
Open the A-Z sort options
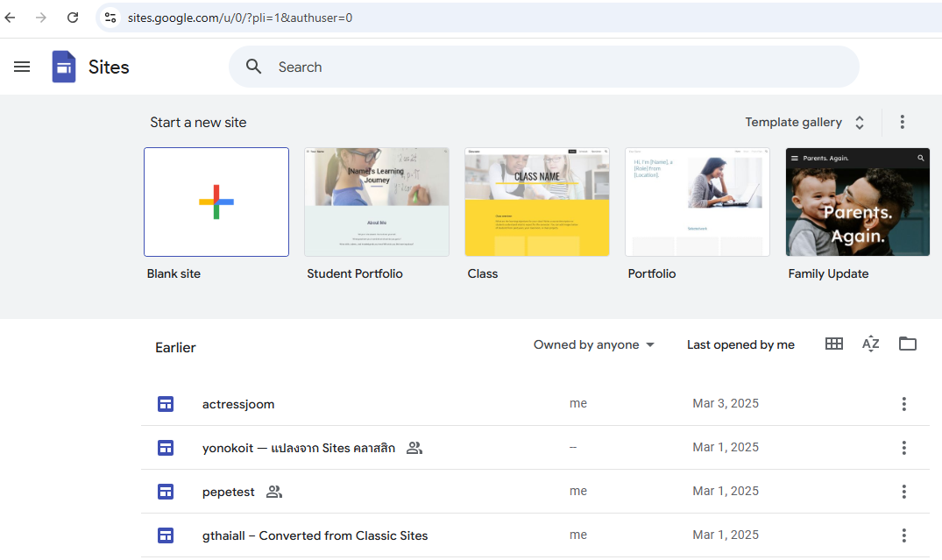[870, 344]
